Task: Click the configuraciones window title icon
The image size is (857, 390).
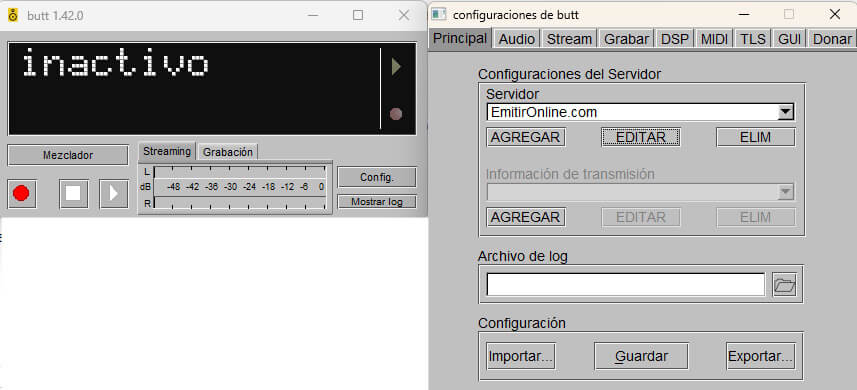Action: click(x=439, y=14)
